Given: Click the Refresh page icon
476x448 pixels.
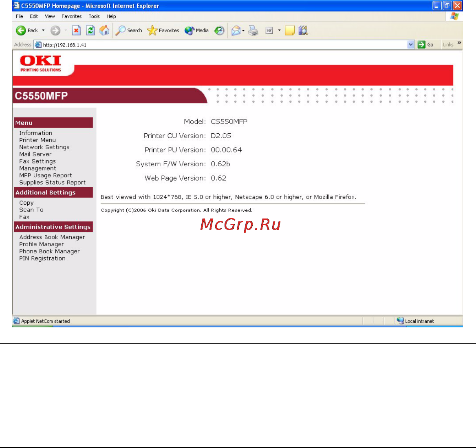Looking at the screenshot, I should pyautogui.click(x=90, y=31).
